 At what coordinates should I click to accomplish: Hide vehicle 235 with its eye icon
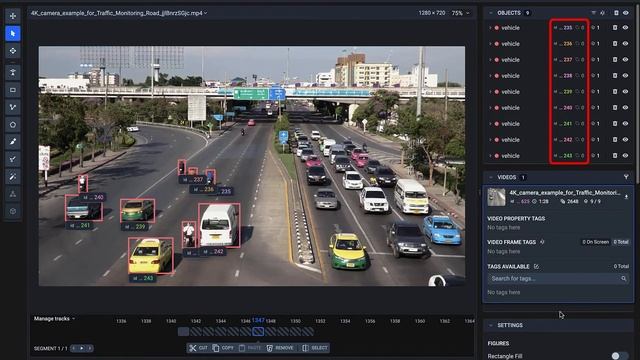click(x=625, y=28)
